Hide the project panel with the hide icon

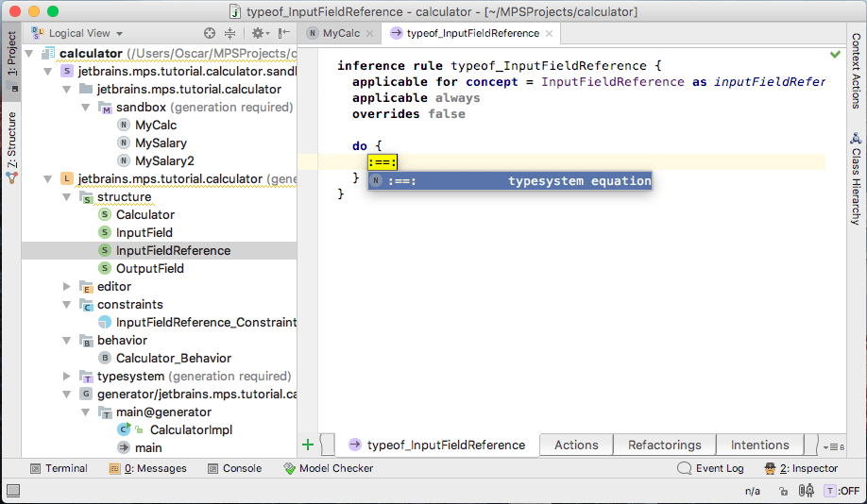point(283,33)
